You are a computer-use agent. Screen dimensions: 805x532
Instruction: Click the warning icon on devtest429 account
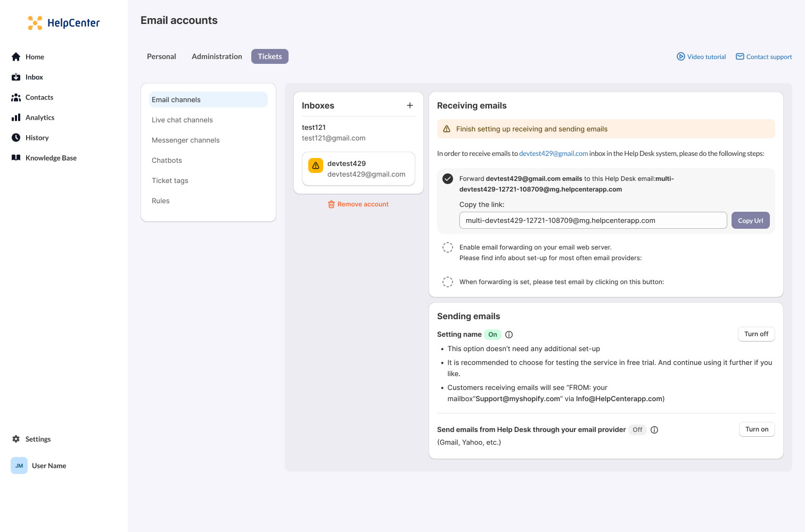point(315,165)
